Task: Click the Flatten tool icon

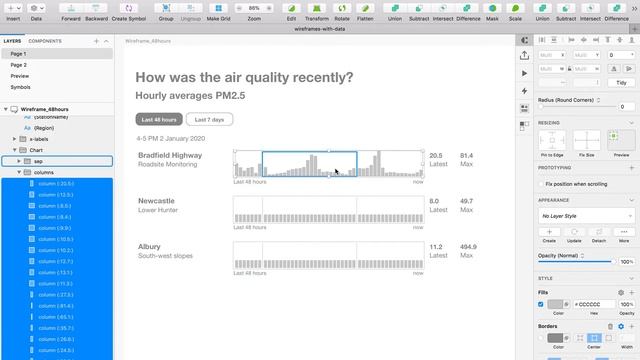Action: (365, 8)
